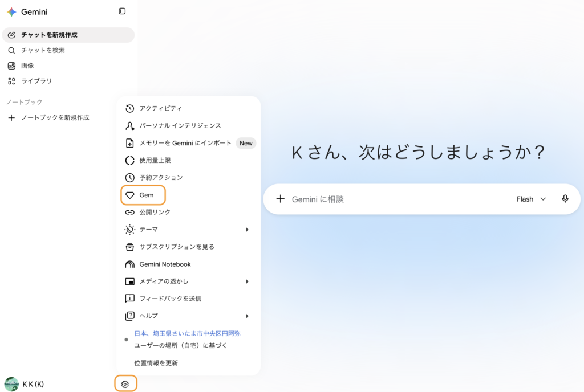This screenshot has height=392, width=584.
Task: Click the アクティビティ history icon
Action: [129, 109]
